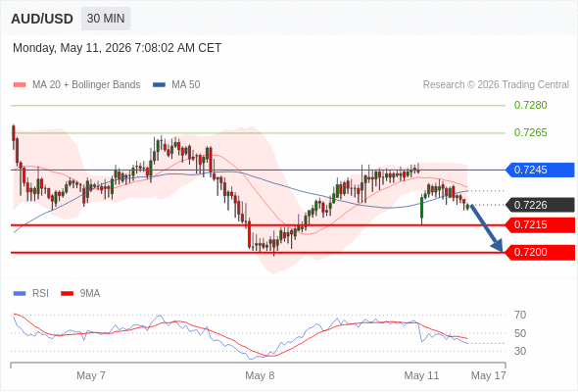
Task: Click the blue downward forecast arrow
Action: click(x=486, y=227)
